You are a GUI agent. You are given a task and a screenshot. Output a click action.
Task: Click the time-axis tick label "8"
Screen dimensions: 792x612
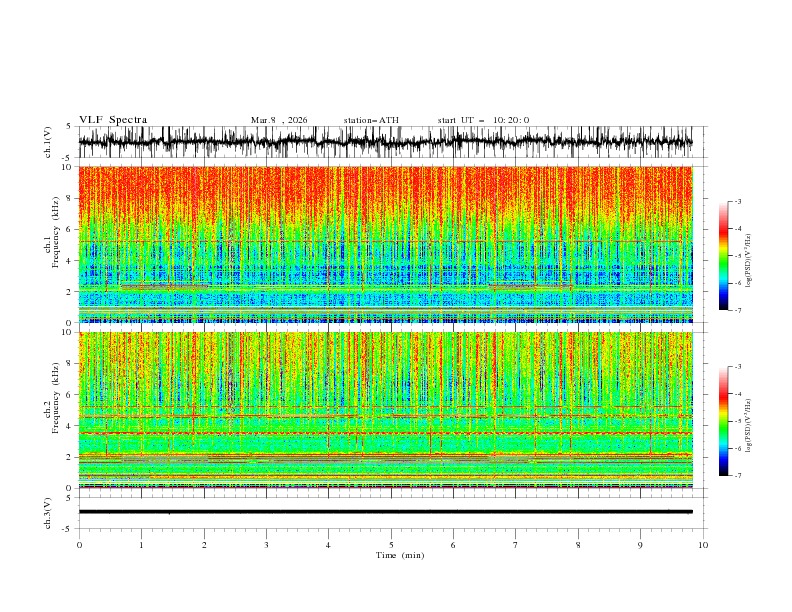(578, 545)
